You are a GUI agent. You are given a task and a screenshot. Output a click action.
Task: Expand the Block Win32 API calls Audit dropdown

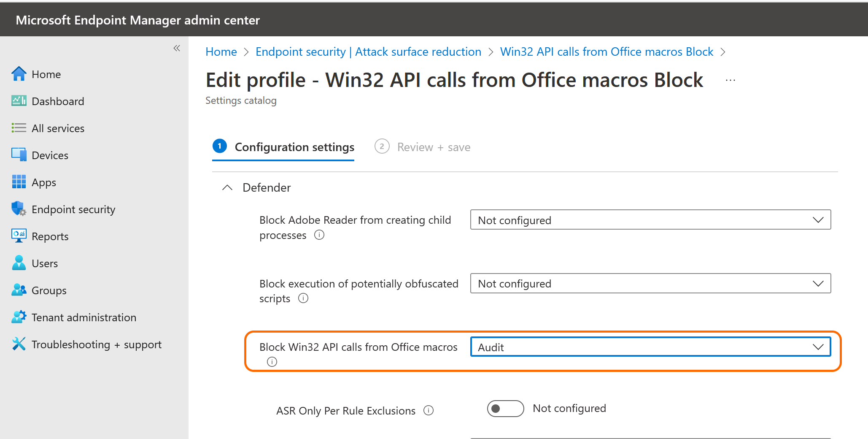pos(650,347)
